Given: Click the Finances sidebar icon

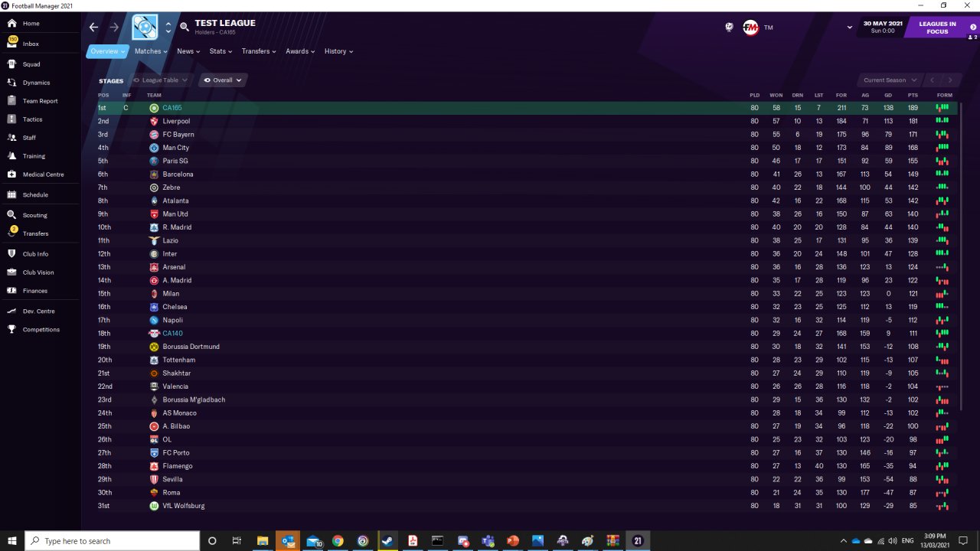Looking at the screenshot, I should pyautogui.click(x=12, y=291).
